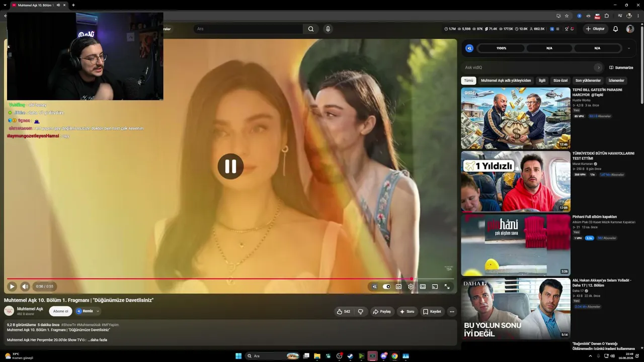
Task: Toggle subtitles in the player controls
Action: [398, 287]
